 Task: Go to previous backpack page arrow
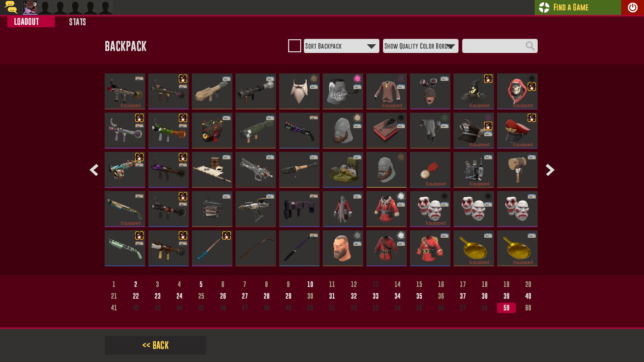coord(94,170)
